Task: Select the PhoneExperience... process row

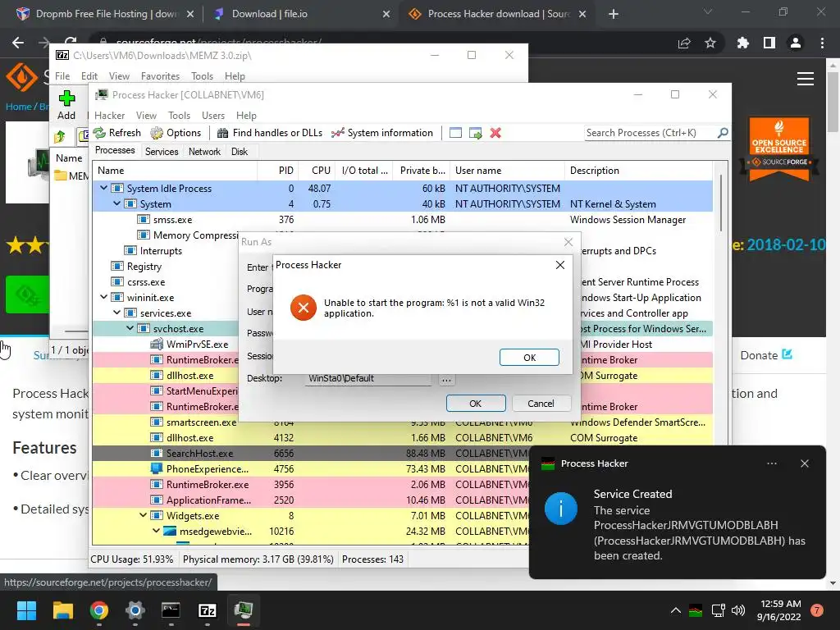Action: (x=311, y=468)
